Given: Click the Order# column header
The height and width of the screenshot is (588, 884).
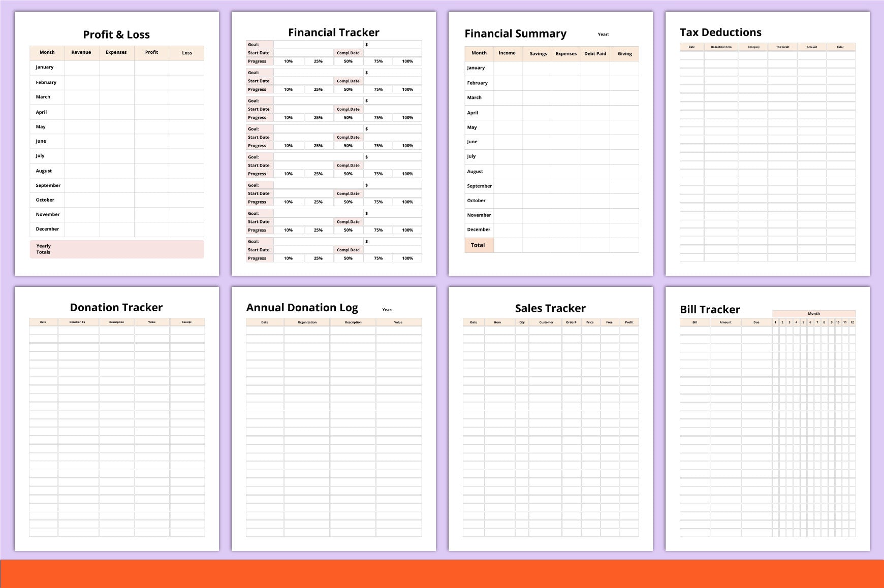Looking at the screenshot, I should [x=571, y=322].
